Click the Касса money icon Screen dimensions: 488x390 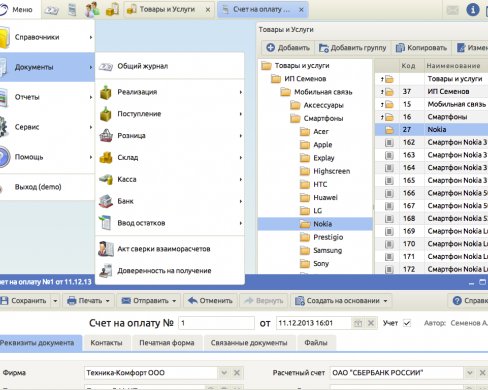click(x=106, y=179)
